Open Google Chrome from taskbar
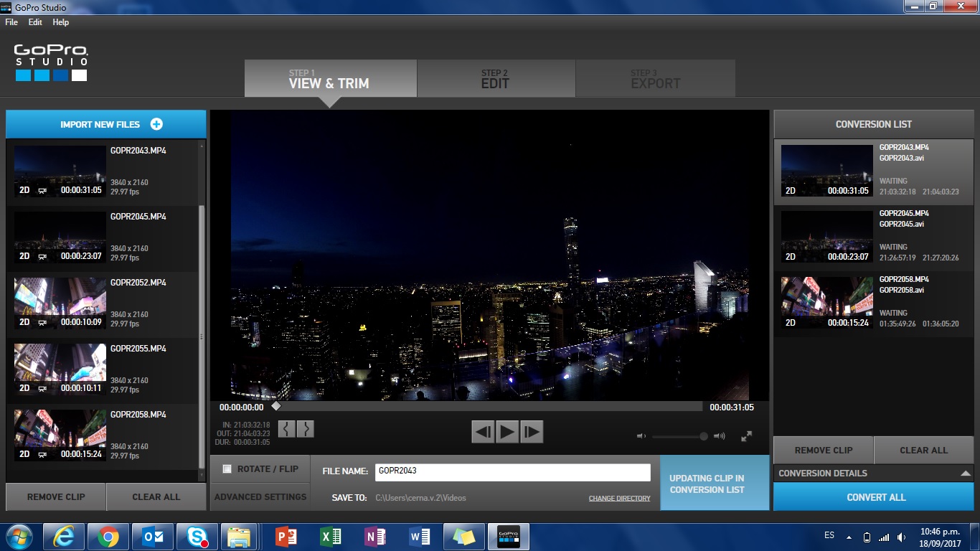The image size is (980, 551). 108,537
